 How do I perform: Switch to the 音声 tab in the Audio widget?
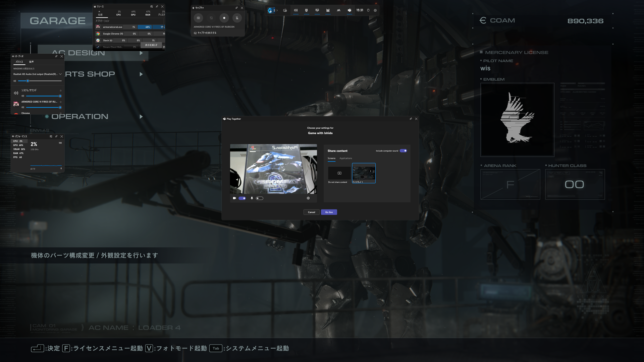[32, 62]
